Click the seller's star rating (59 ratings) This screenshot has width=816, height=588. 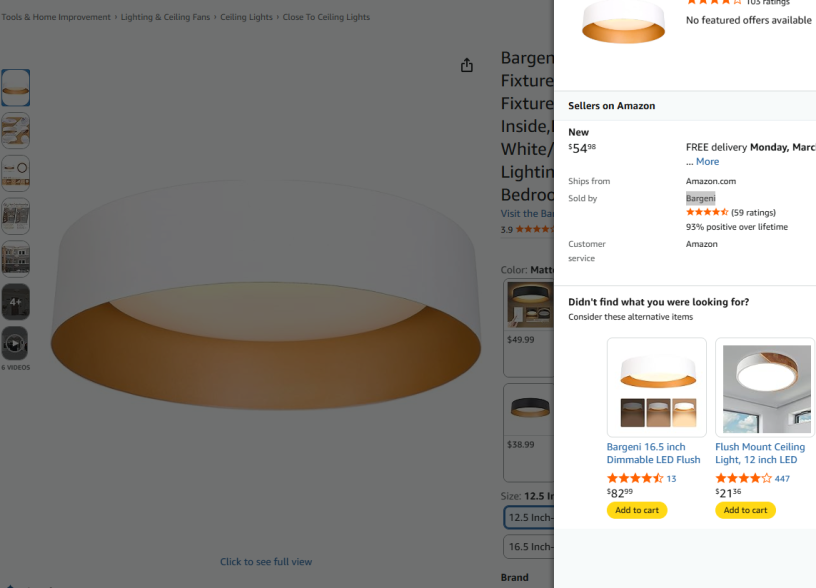707,213
